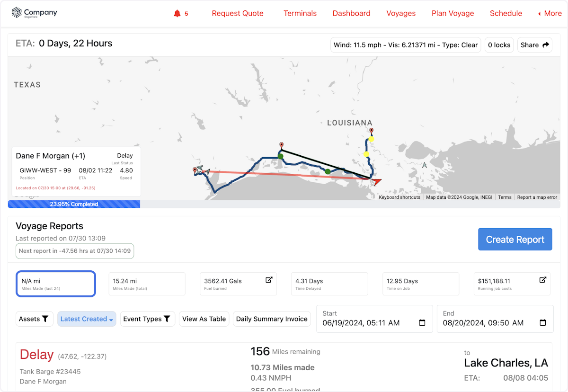Click the Assets filter funnel icon
The image size is (568, 392).
pyautogui.click(x=45, y=319)
